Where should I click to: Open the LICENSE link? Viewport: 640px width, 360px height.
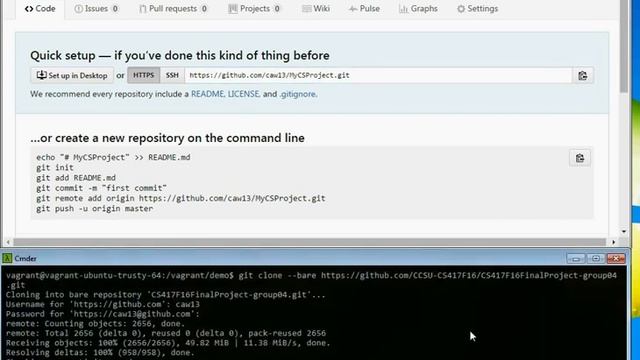pos(243,94)
